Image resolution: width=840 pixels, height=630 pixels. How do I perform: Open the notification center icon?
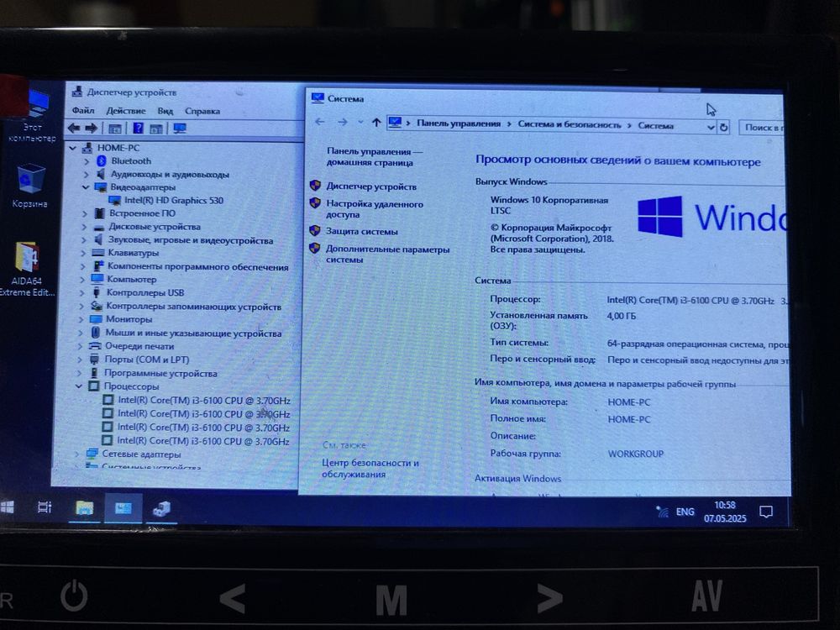click(766, 512)
